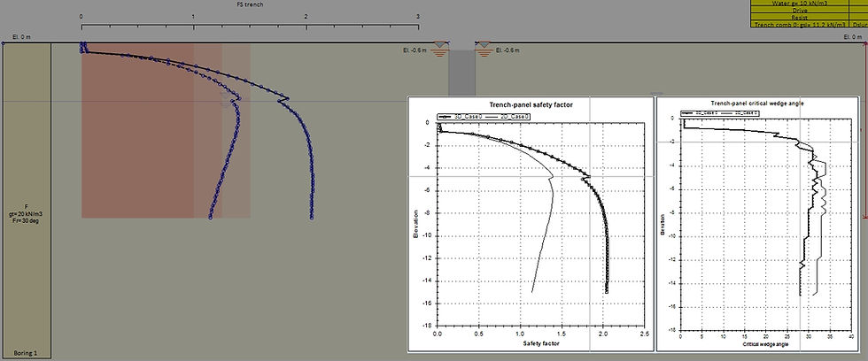Click the 'Drive' table cell

[801, 10]
